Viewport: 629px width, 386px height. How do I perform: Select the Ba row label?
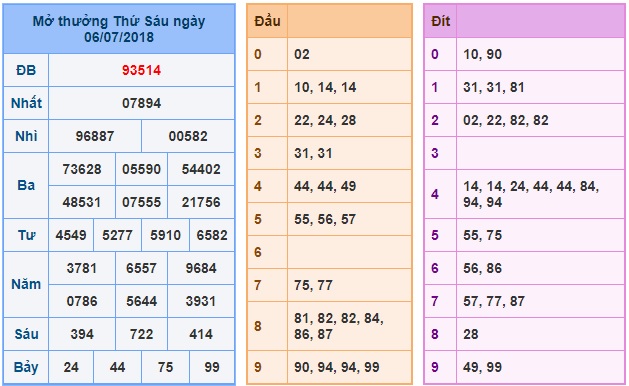(26, 185)
